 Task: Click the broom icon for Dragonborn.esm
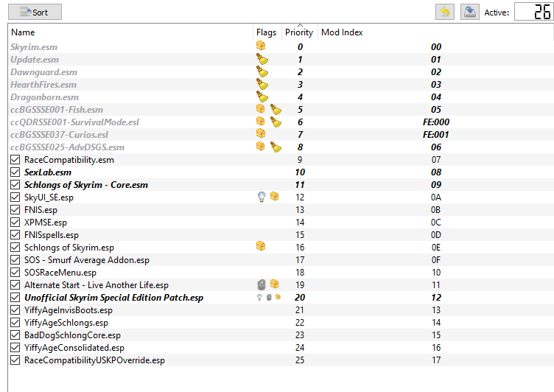[262, 96]
